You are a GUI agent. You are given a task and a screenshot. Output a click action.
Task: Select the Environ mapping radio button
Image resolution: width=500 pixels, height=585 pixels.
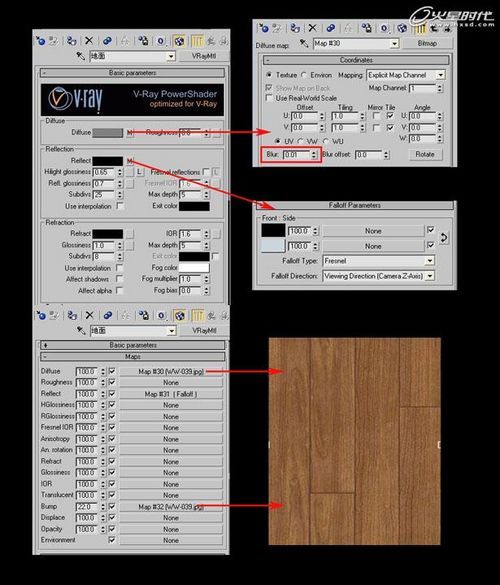(304, 75)
